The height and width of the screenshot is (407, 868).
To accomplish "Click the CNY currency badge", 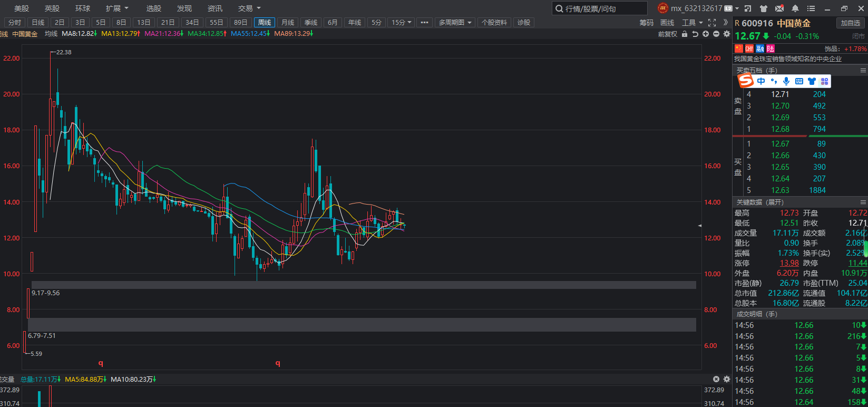I will (749, 49).
